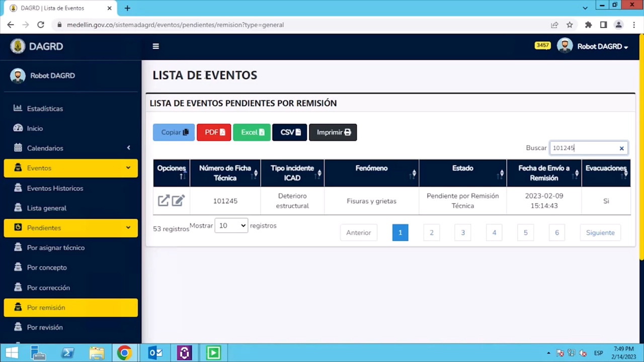The width and height of the screenshot is (644, 362).
Task: Select the Estadísticas bar-chart icon in sidebar
Action: 18,109
